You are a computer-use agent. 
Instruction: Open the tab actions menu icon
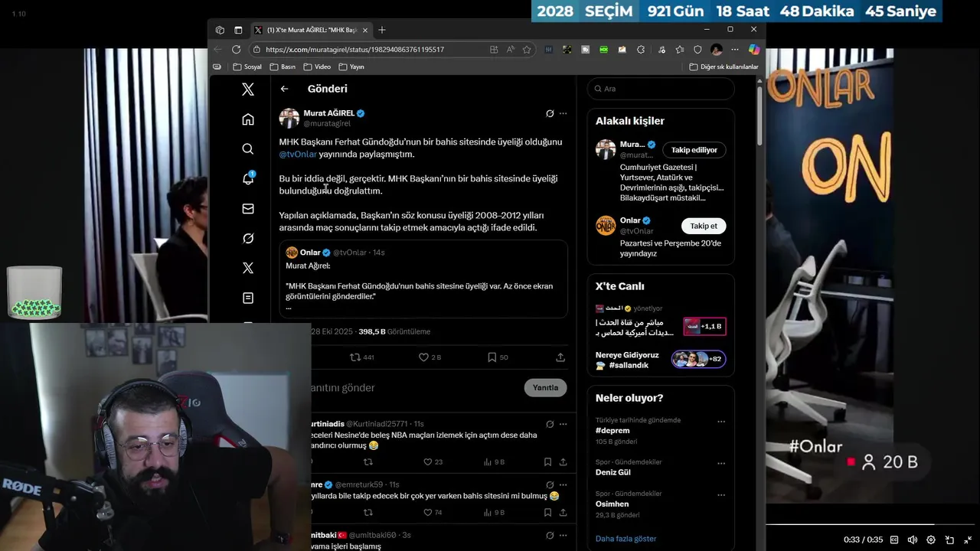pyautogui.click(x=238, y=30)
